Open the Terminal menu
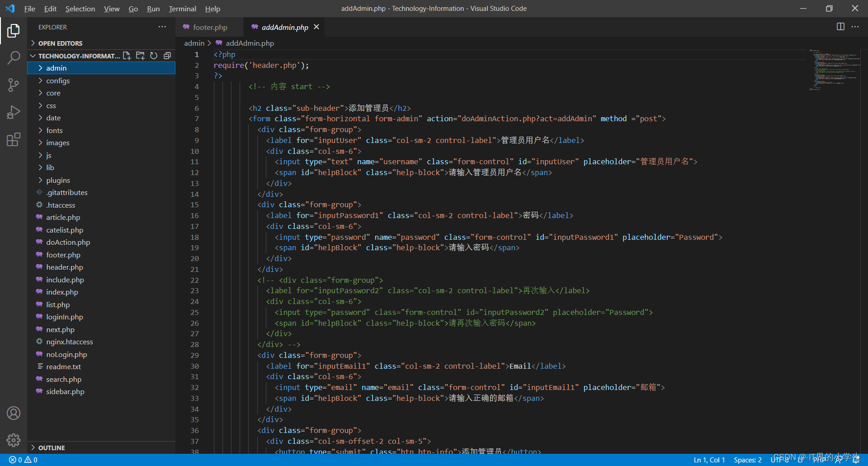868x466 pixels. coord(182,9)
